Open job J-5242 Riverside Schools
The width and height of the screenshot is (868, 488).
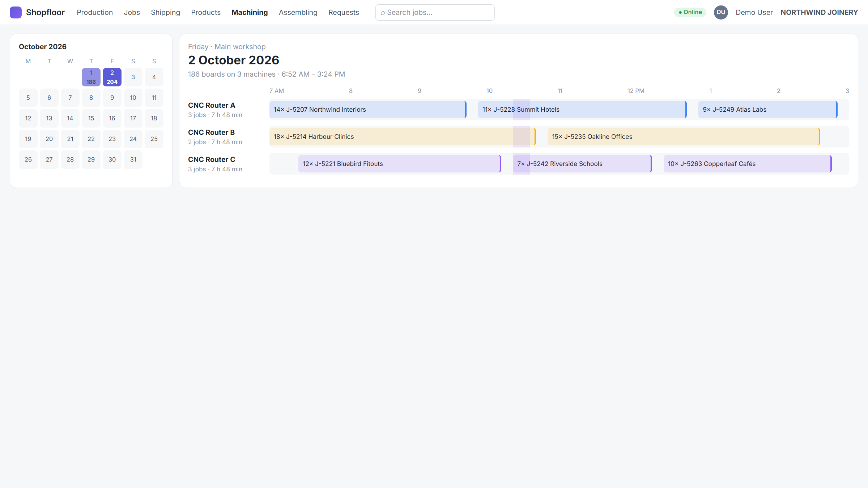pos(582,164)
